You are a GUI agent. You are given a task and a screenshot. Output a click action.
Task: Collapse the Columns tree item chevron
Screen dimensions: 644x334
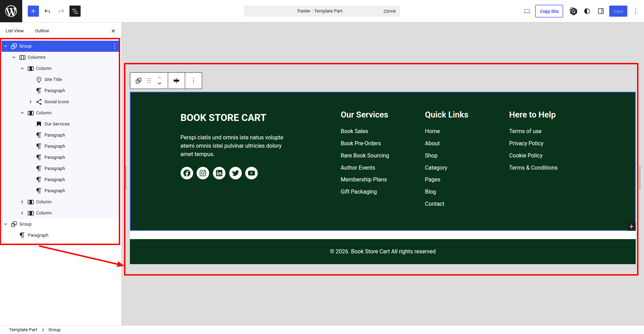point(14,57)
